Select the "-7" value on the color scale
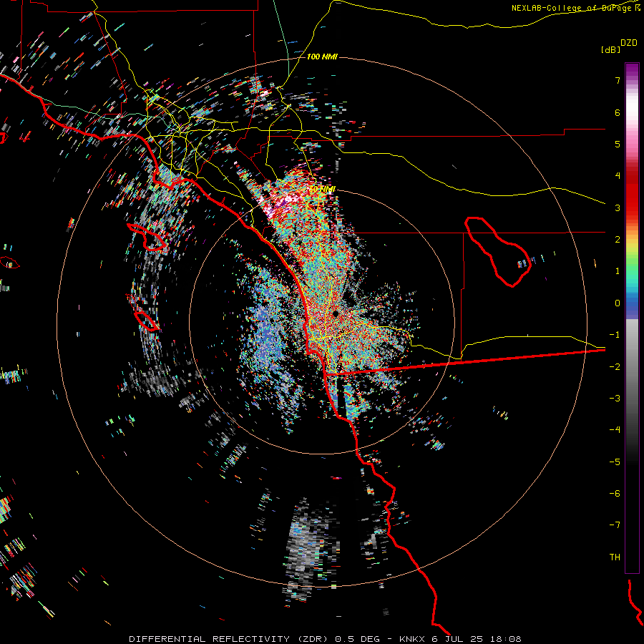 pyautogui.click(x=615, y=525)
